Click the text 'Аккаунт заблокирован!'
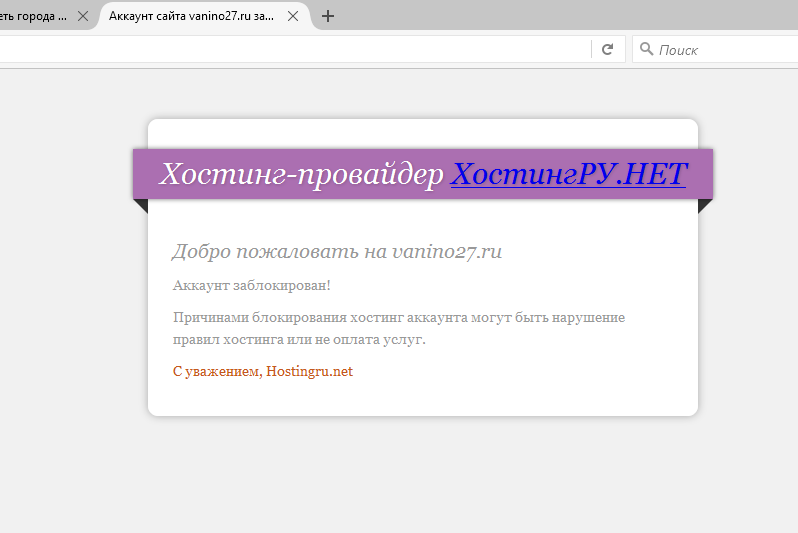 [251, 286]
